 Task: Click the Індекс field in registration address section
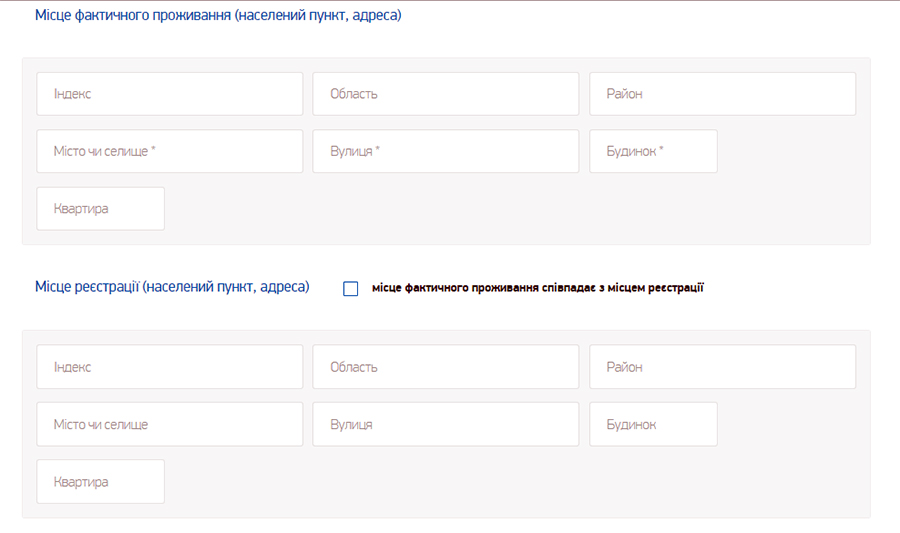click(x=169, y=367)
